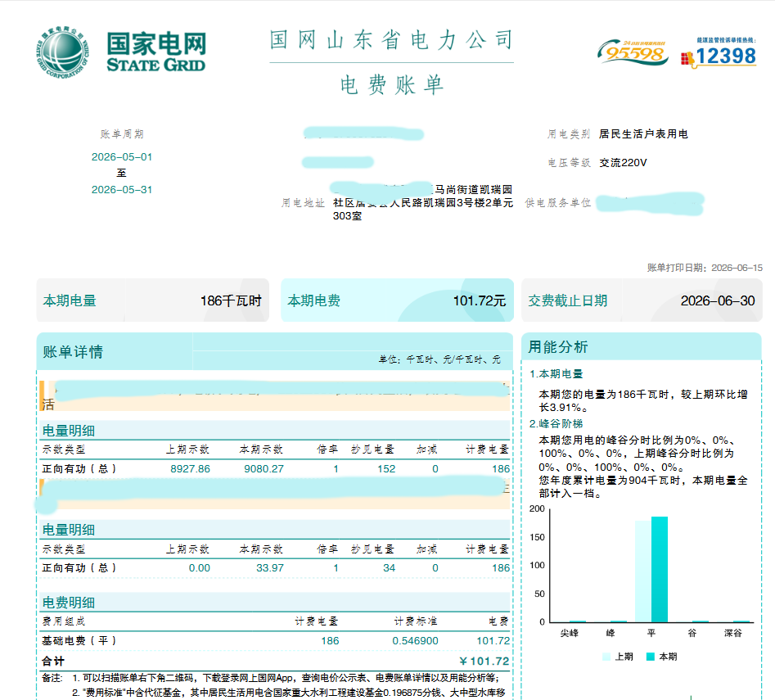The image size is (775, 700).
Task: Click the 电压等级 label
Action: 569,163
